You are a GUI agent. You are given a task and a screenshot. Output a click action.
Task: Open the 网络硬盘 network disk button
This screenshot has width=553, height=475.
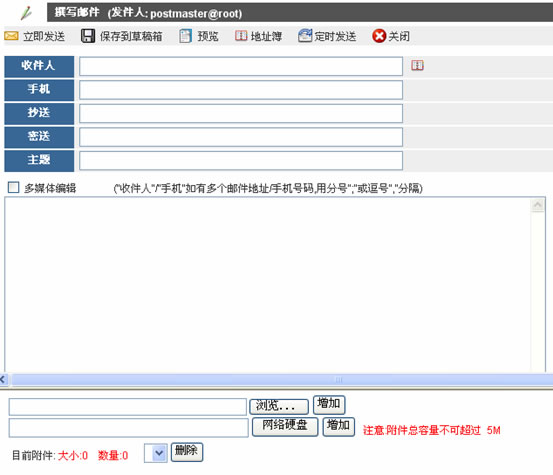point(285,426)
